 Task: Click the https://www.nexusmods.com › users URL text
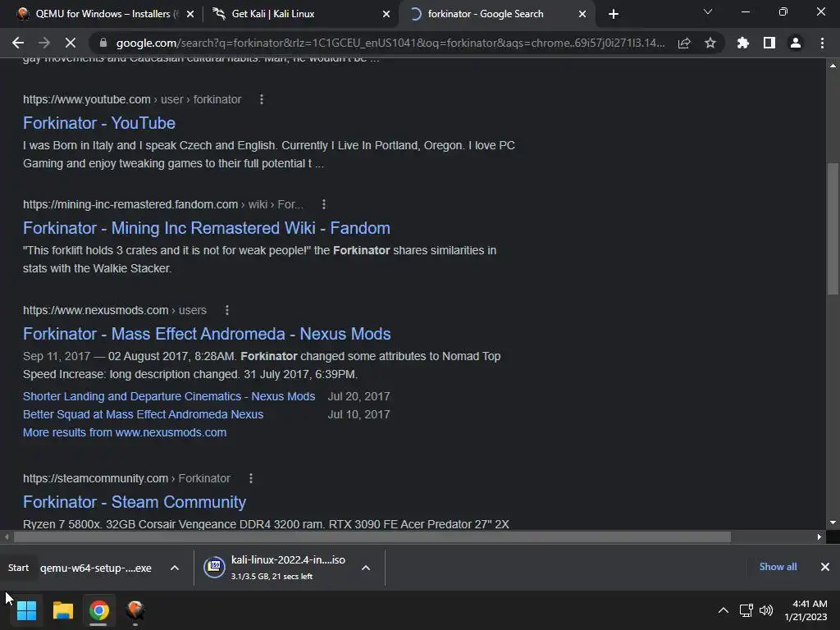pos(115,310)
